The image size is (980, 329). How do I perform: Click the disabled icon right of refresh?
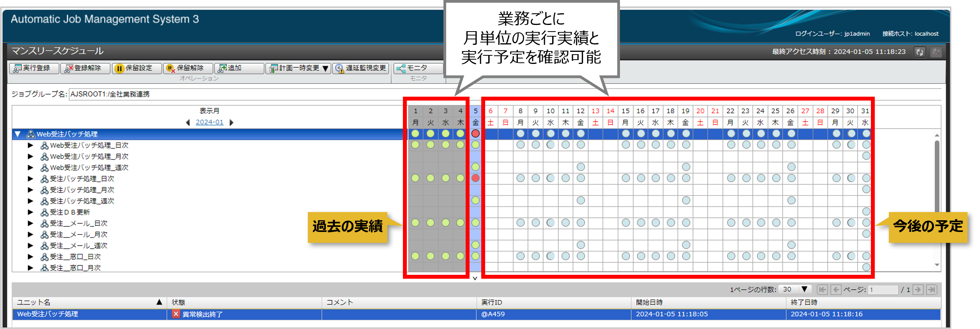(x=936, y=52)
